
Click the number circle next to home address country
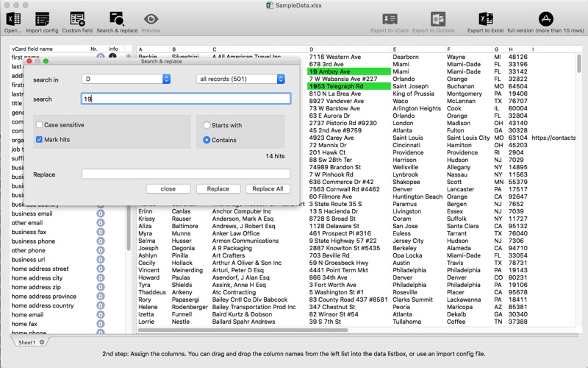[x=101, y=305]
